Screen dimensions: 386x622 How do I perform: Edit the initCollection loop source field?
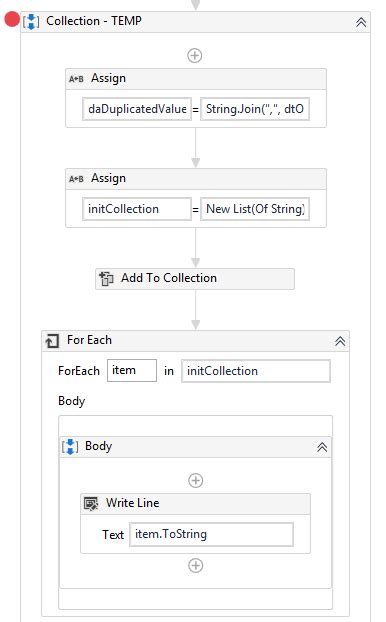click(x=256, y=371)
